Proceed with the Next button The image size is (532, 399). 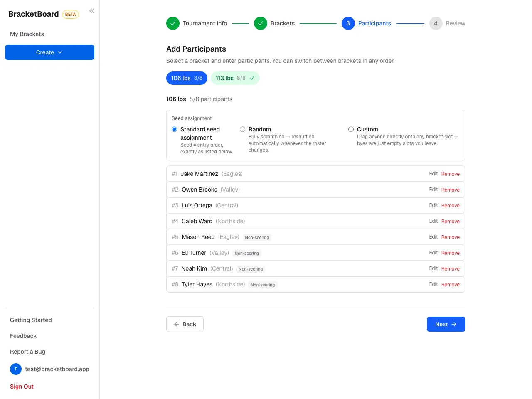[x=446, y=324]
